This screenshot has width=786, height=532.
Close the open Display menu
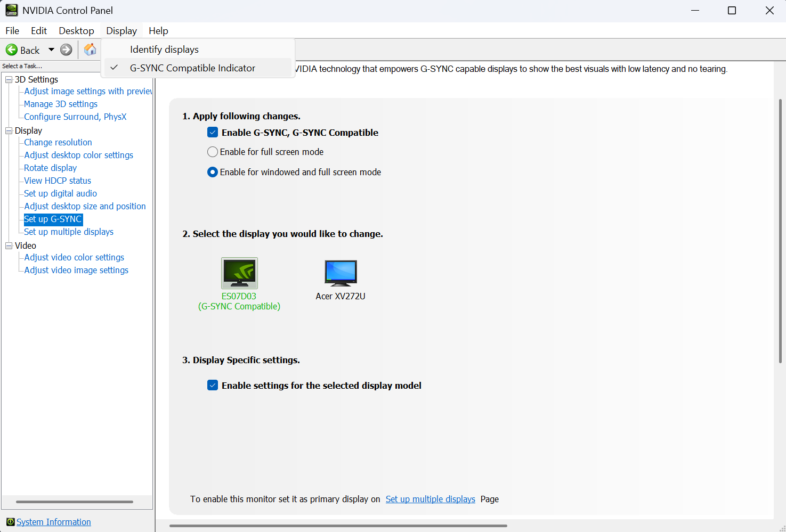[121, 31]
